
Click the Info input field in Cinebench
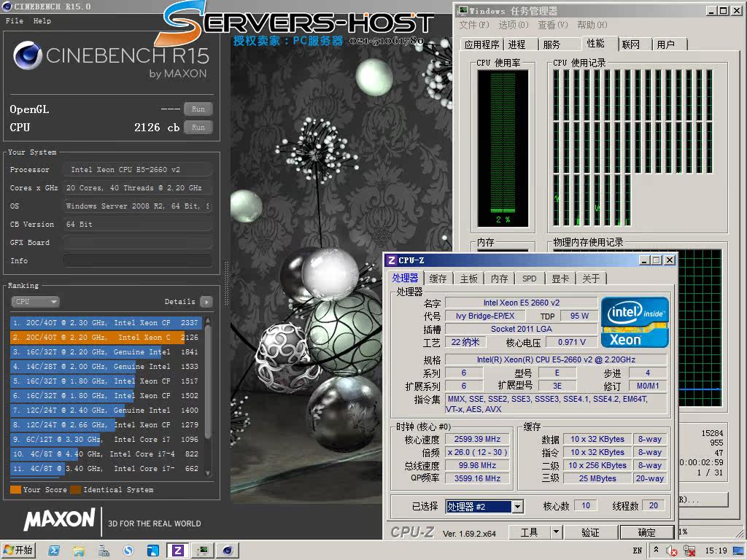(x=138, y=260)
